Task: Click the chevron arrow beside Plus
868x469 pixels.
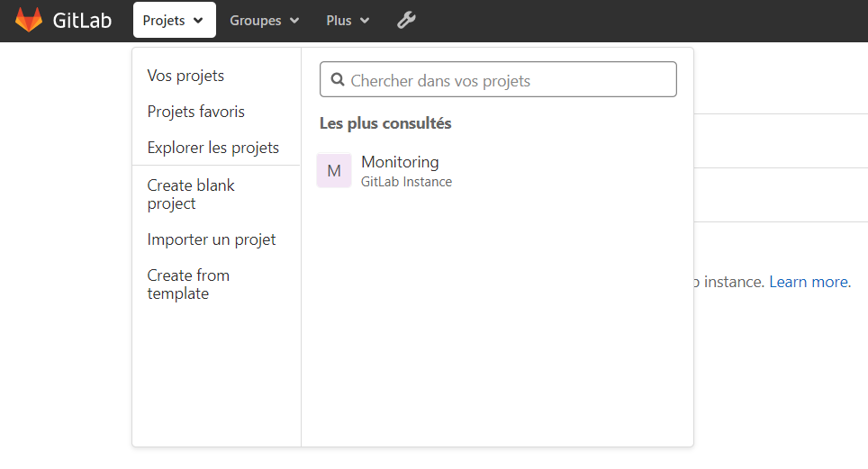Action: tap(365, 21)
